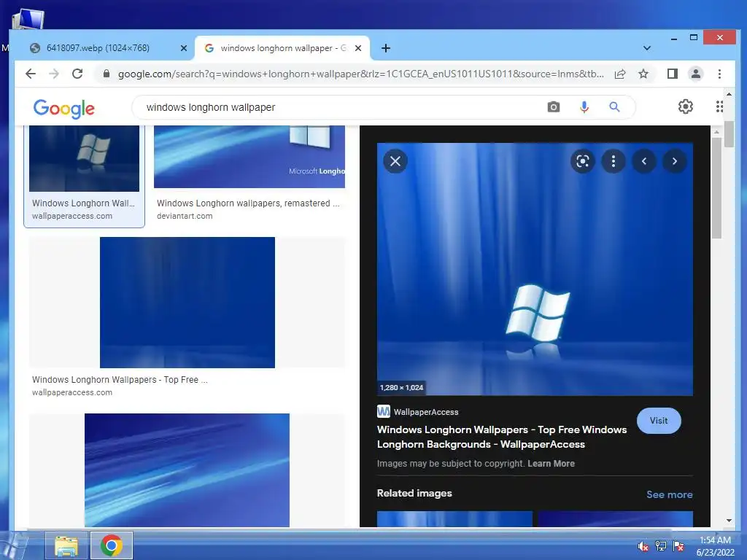Open the Google apps grid
This screenshot has height=560, width=747.
[x=719, y=106]
